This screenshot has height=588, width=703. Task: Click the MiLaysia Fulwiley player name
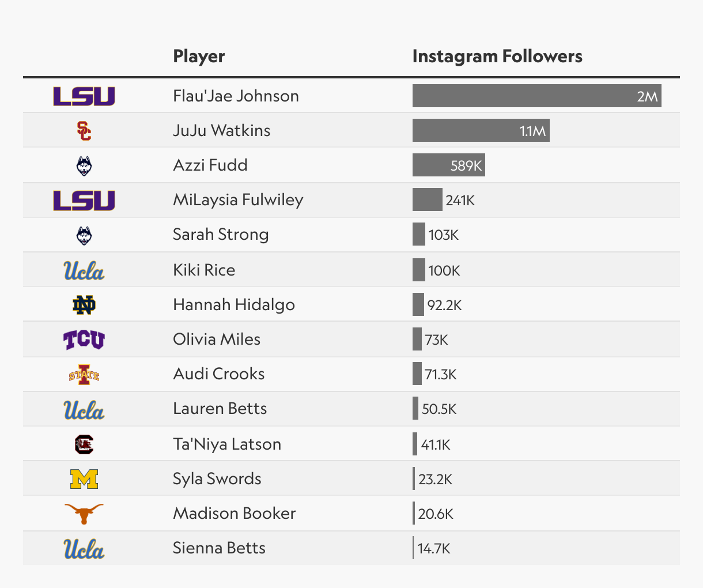click(x=238, y=200)
